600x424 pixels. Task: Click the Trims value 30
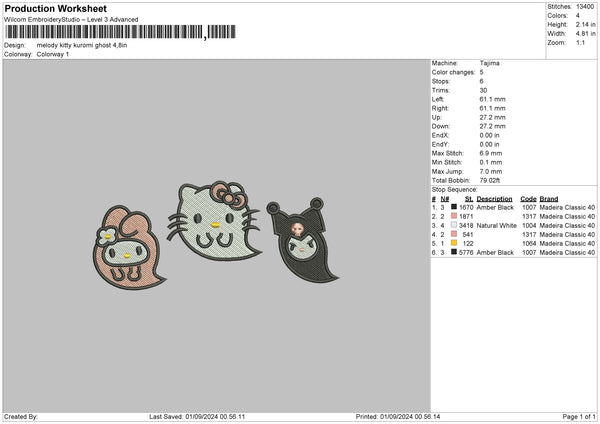[x=483, y=91]
